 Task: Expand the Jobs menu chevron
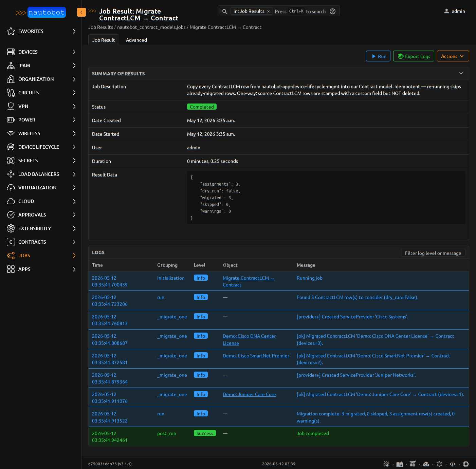click(x=74, y=256)
